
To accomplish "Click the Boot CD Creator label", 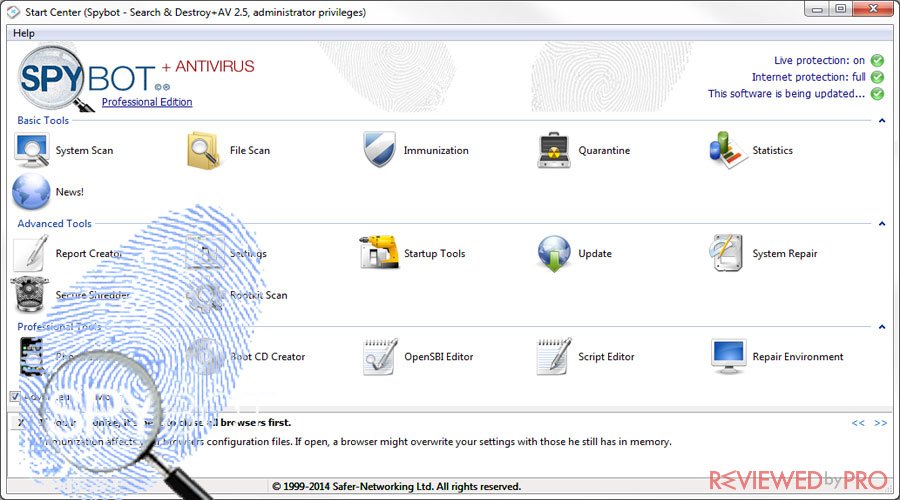I will pos(267,356).
